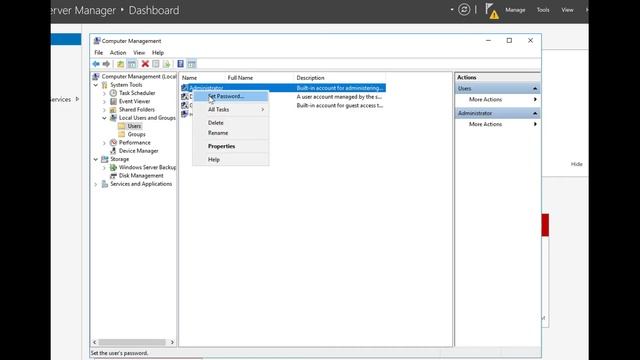Select 'A user account managed by the s...' text
Image resolution: width=640 pixels, height=360 pixels.
pos(339,97)
